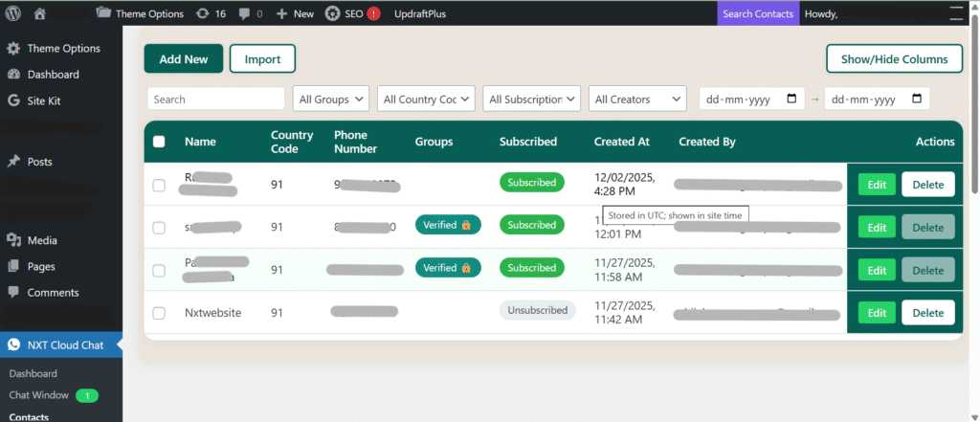The image size is (980, 422).
Task: Click the SEO alert notification badge
Action: click(373, 13)
